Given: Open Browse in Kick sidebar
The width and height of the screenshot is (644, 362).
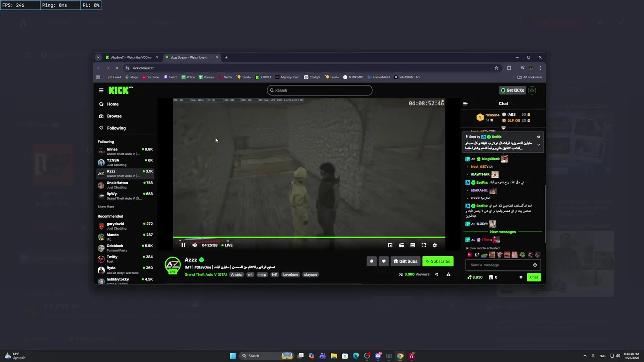Looking at the screenshot, I should click(x=114, y=116).
